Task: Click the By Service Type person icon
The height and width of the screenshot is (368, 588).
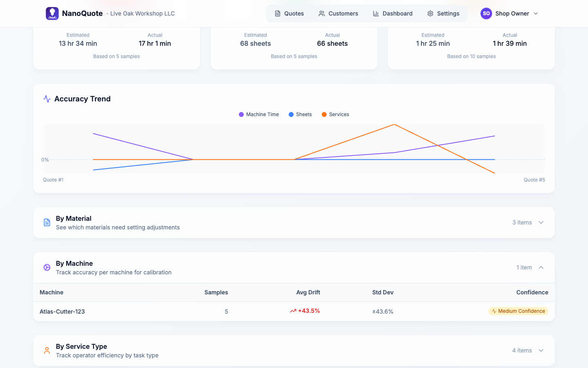Action: point(47,350)
